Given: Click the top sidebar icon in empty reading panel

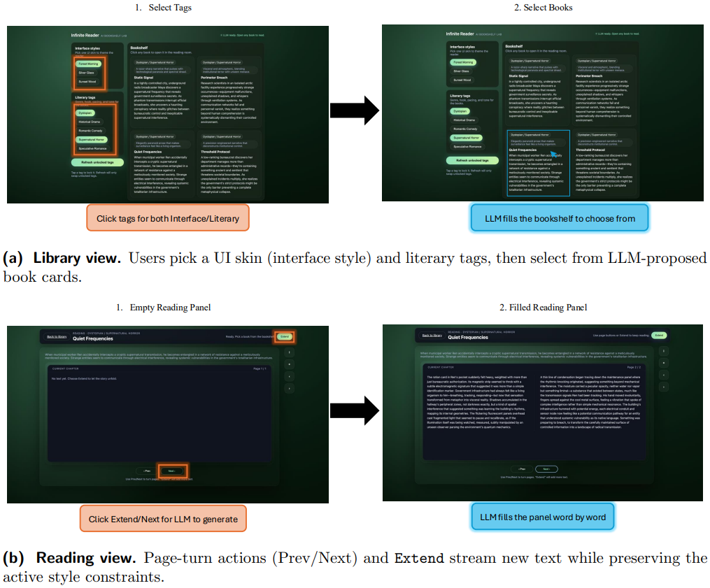Looking at the screenshot, I should (x=290, y=352).
